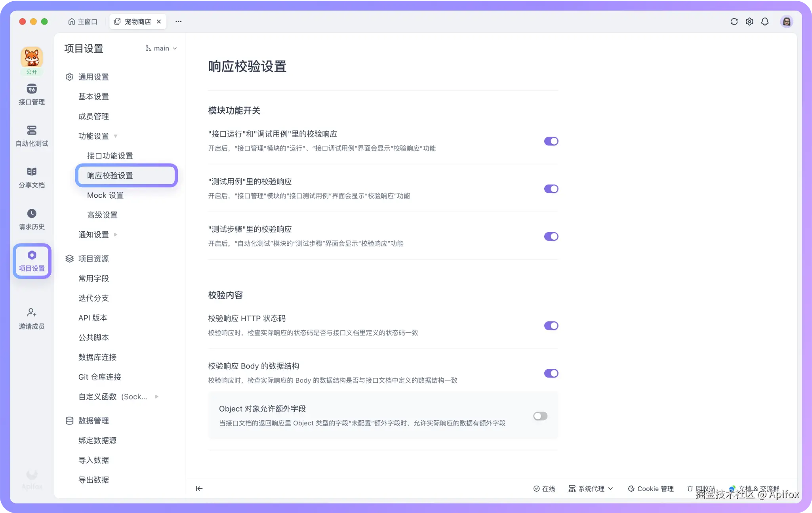Disable 校验响应 HTTP 状态码
812x513 pixels.
click(x=551, y=326)
